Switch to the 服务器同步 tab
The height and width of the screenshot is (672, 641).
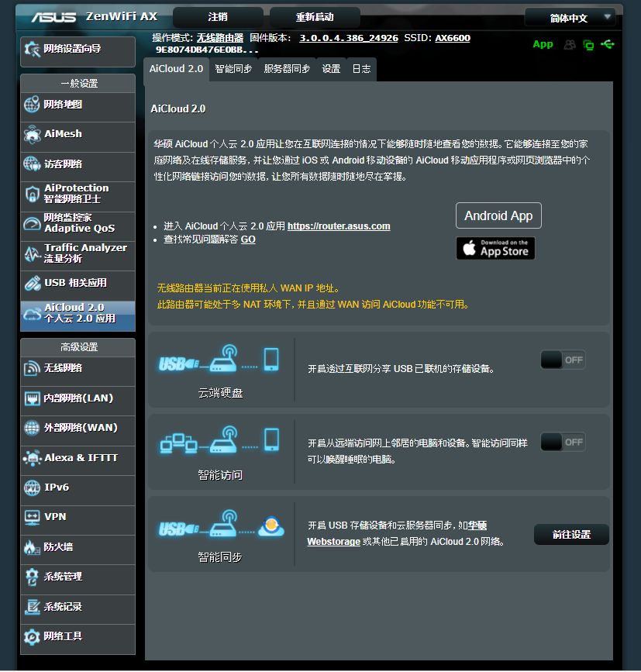coord(287,69)
